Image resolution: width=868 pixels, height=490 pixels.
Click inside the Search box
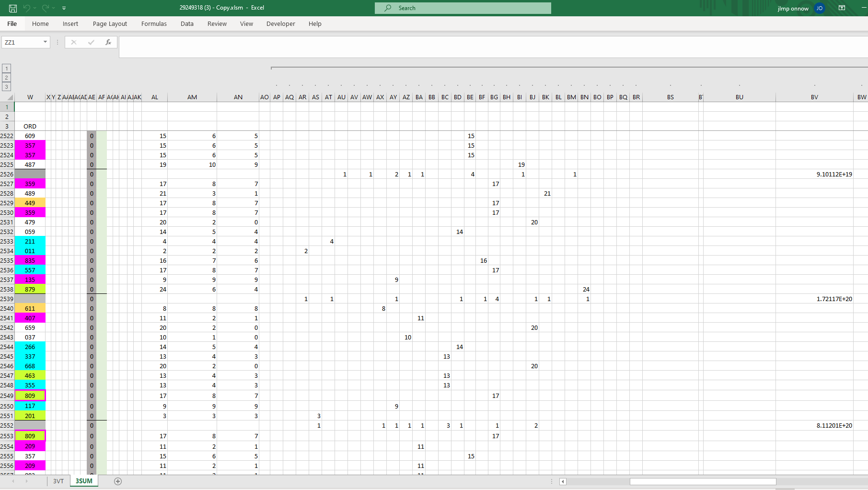click(x=463, y=8)
